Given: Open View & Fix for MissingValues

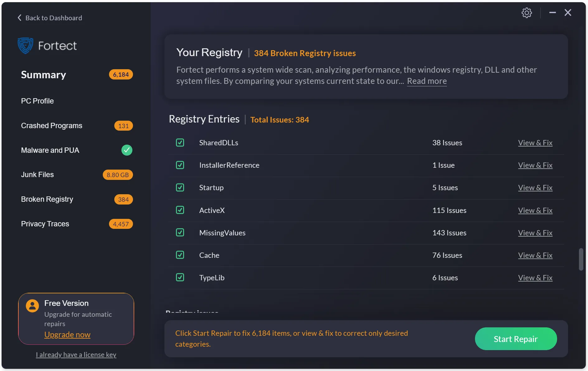Looking at the screenshot, I should (535, 233).
